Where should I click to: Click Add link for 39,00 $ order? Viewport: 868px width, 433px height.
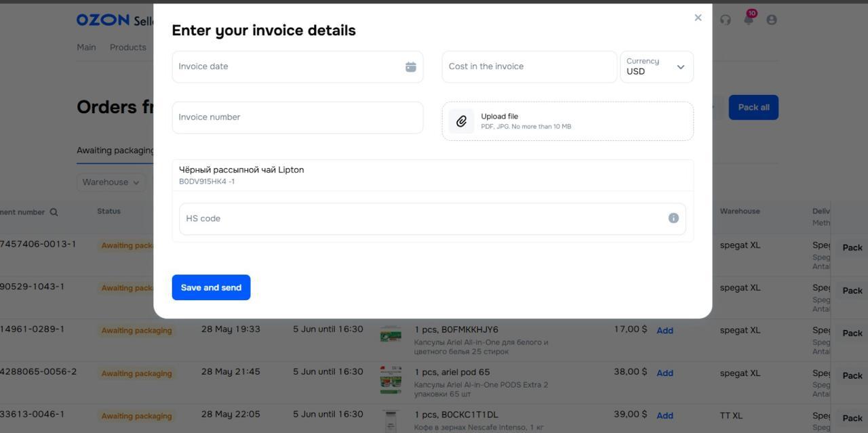pos(665,416)
